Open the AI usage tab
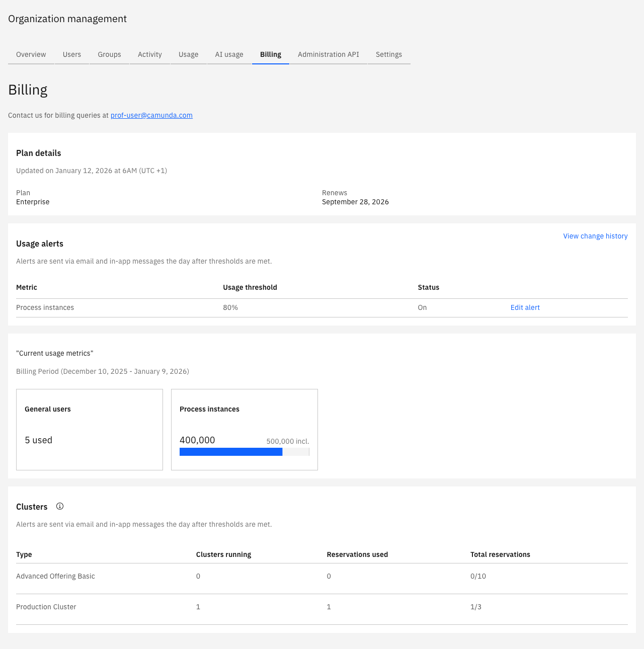The image size is (644, 649). (x=229, y=54)
